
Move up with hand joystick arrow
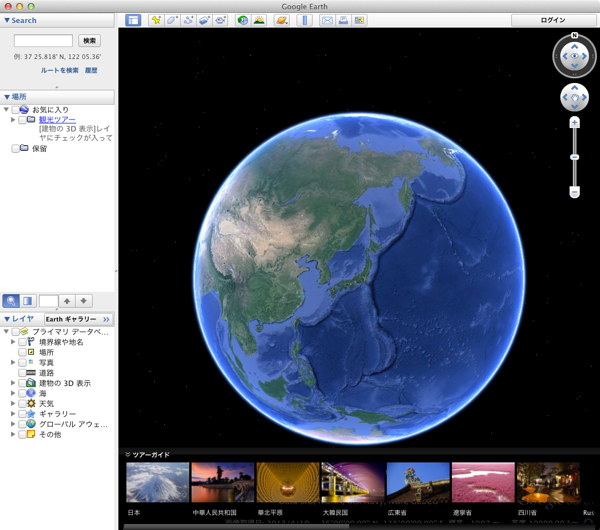click(x=574, y=88)
